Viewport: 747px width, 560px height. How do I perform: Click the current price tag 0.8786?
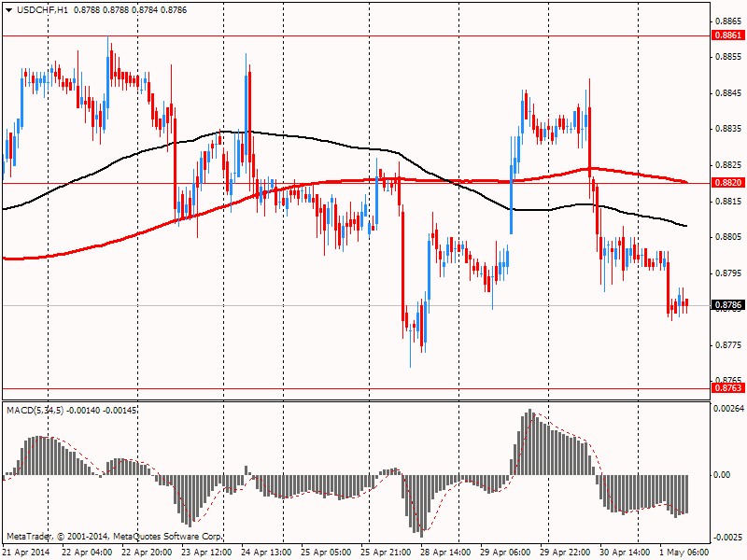pos(728,305)
